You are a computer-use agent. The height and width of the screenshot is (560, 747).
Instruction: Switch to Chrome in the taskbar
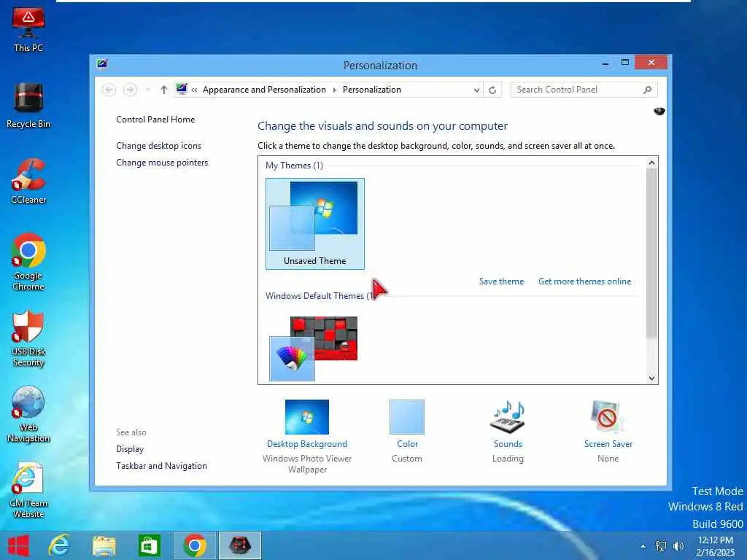click(x=194, y=545)
